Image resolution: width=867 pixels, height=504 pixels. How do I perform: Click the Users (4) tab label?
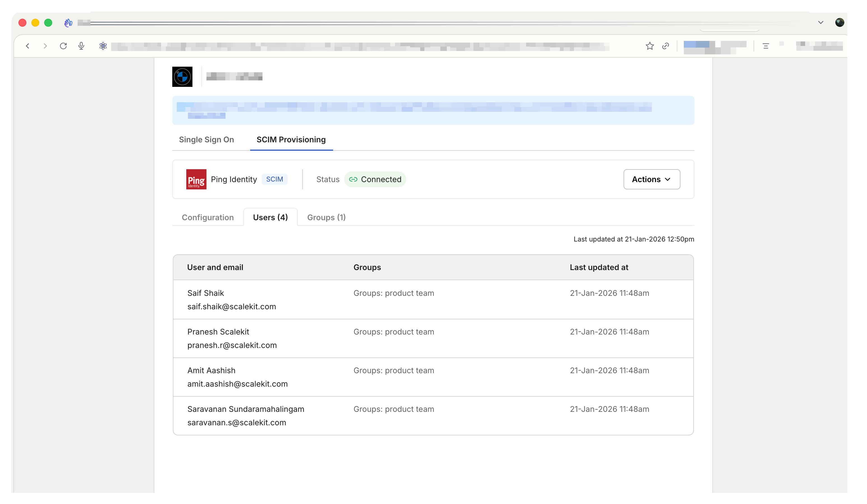[270, 217]
